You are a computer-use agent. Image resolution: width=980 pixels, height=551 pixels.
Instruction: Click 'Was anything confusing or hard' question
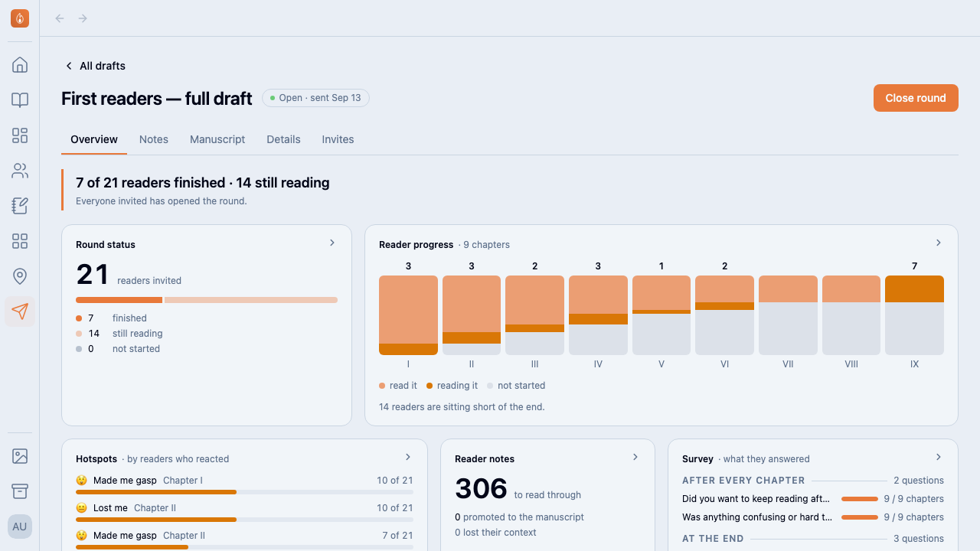tap(757, 517)
